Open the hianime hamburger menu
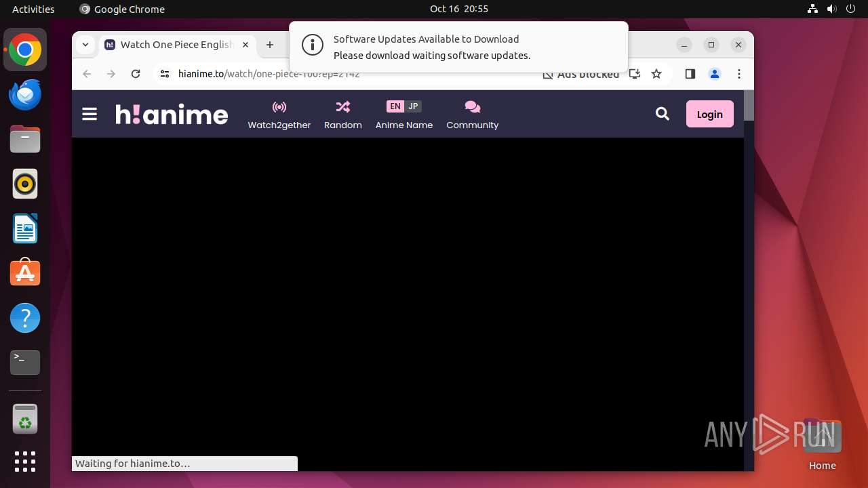Image resolution: width=868 pixels, height=488 pixels. click(x=90, y=115)
